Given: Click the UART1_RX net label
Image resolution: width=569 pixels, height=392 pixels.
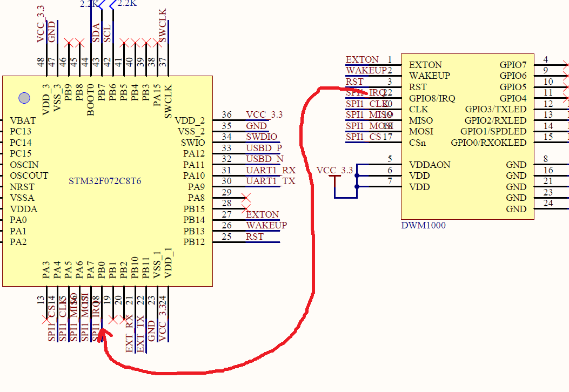Looking at the screenshot, I should 271,170.
